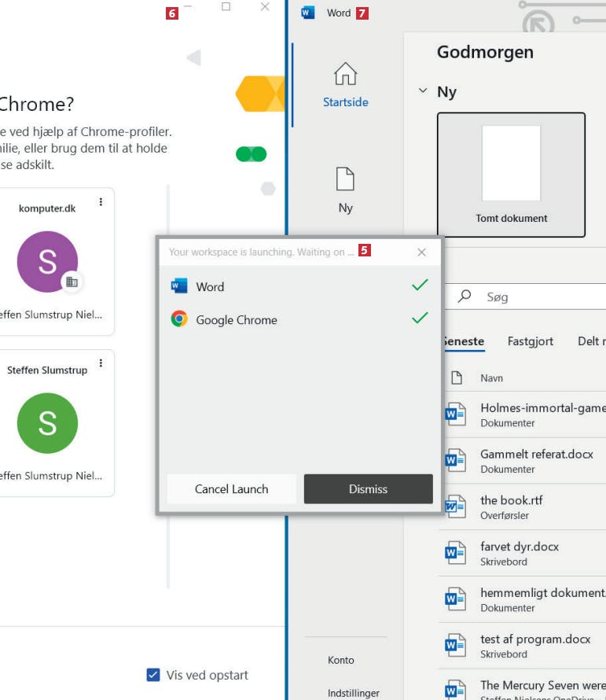Image resolution: width=606 pixels, height=700 pixels.
Task: Click the Word logo in title bar
Action: click(308, 13)
